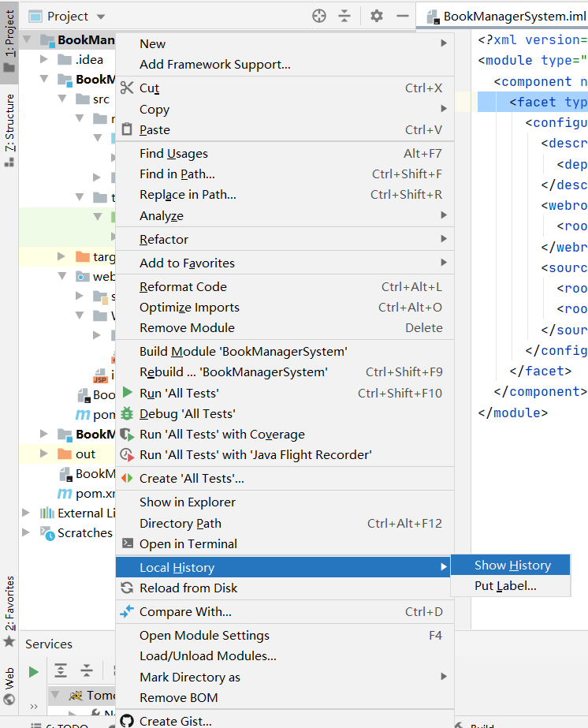This screenshot has height=728, width=588.
Task: Click the green Run button in Services panel
Action: click(x=33, y=672)
